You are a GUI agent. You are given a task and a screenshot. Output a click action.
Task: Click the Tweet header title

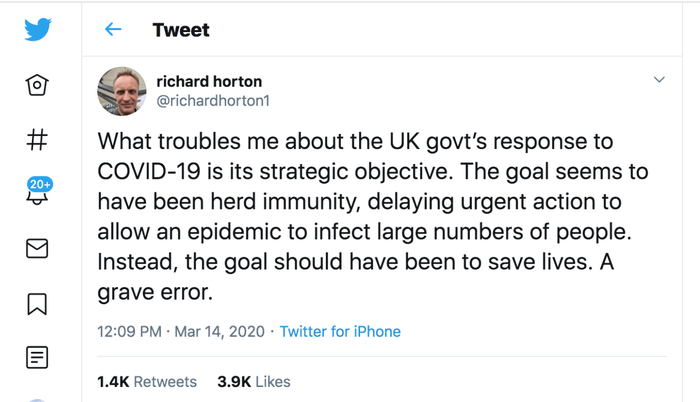181,30
